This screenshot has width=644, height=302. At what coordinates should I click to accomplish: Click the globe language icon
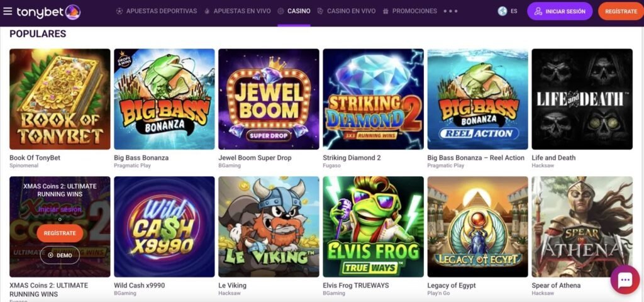(502, 11)
